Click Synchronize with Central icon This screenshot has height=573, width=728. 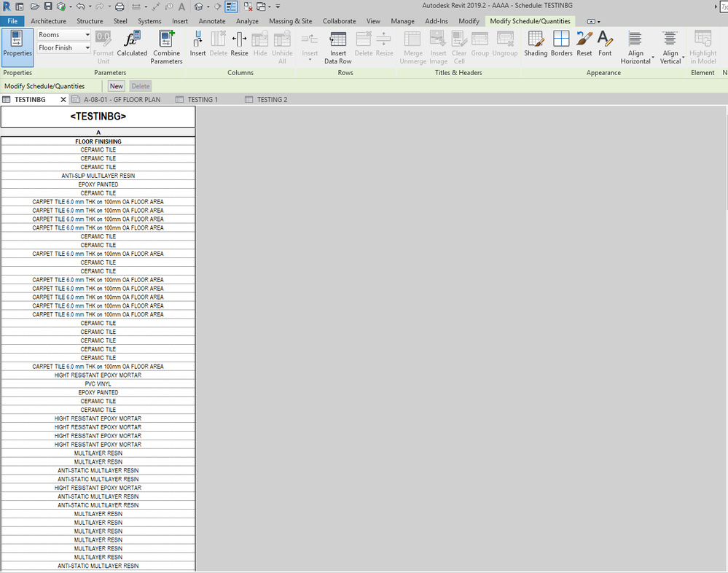(60, 7)
